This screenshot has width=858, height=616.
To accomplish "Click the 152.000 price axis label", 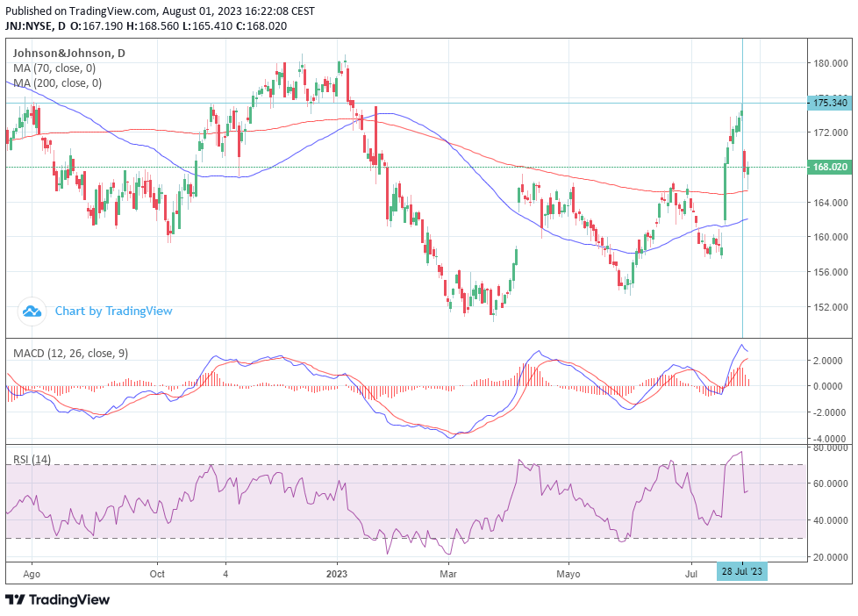I will pyautogui.click(x=831, y=306).
